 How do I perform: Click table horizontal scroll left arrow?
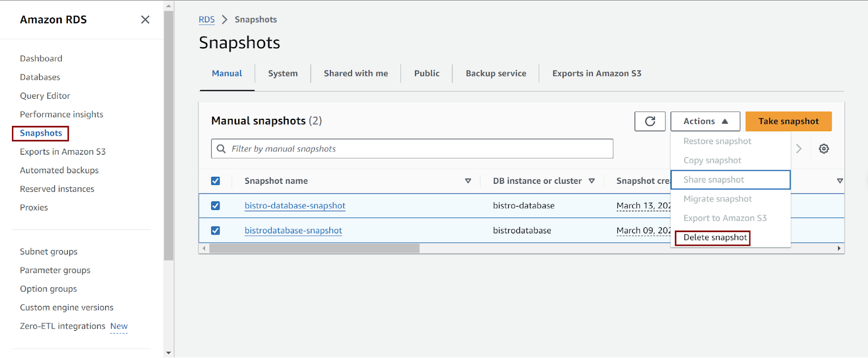tap(204, 248)
